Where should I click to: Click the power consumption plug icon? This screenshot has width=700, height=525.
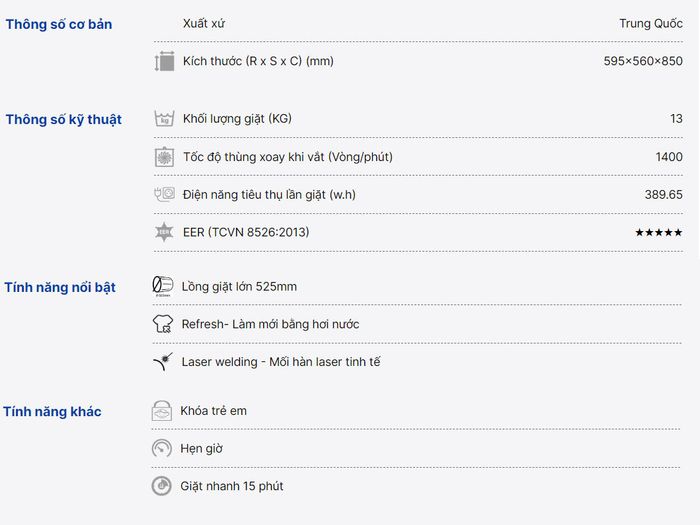[164, 194]
